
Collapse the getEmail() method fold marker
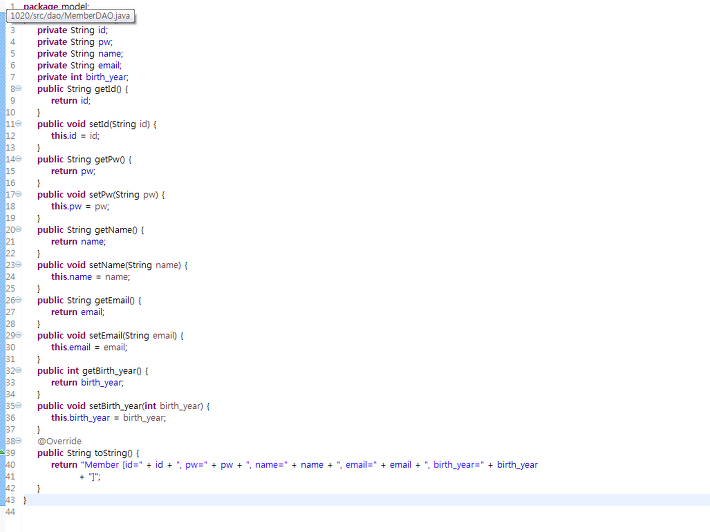point(19,300)
